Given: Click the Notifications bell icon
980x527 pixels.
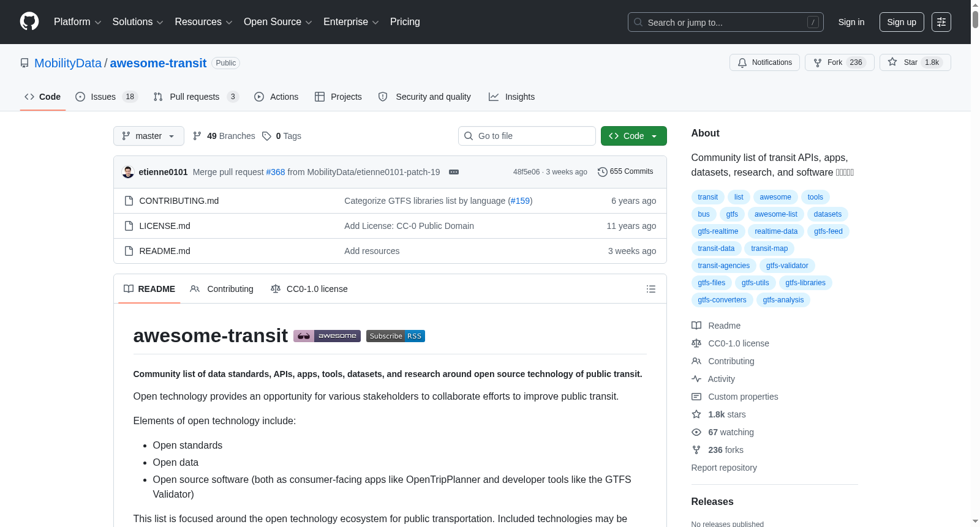Looking at the screenshot, I should coord(742,62).
